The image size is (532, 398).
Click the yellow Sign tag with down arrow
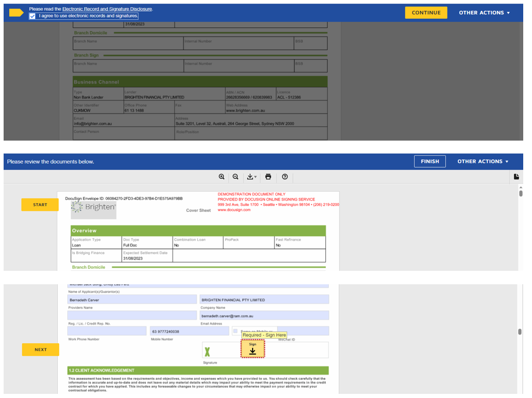click(x=253, y=348)
